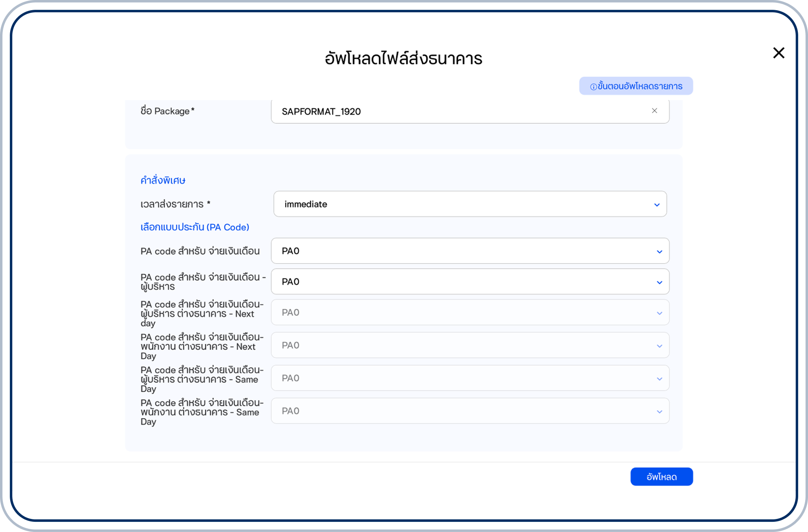
Task: Click chevron of executive other-bank Same Day field
Action: click(659, 379)
